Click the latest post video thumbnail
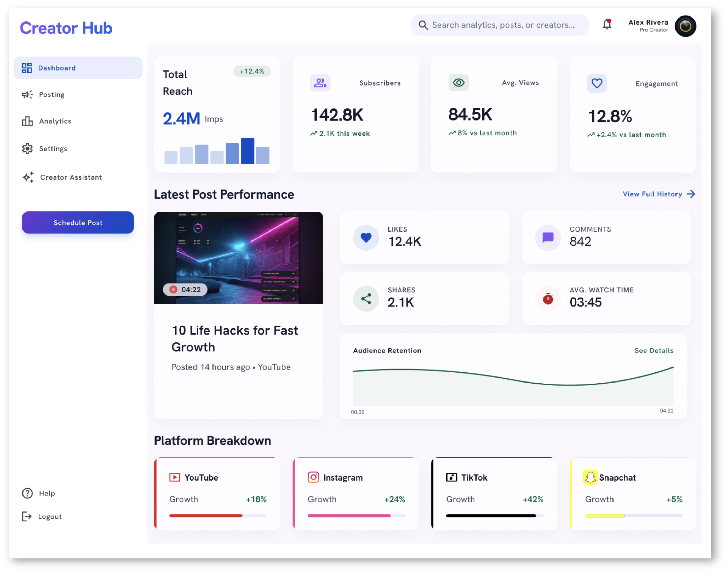 [238, 258]
